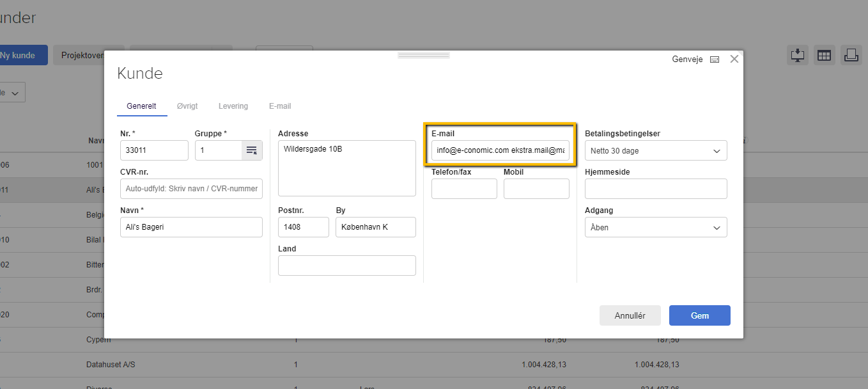This screenshot has width=868, height=389.
Task: Switch to the Øvrigt tab
Action: point(187,106)
